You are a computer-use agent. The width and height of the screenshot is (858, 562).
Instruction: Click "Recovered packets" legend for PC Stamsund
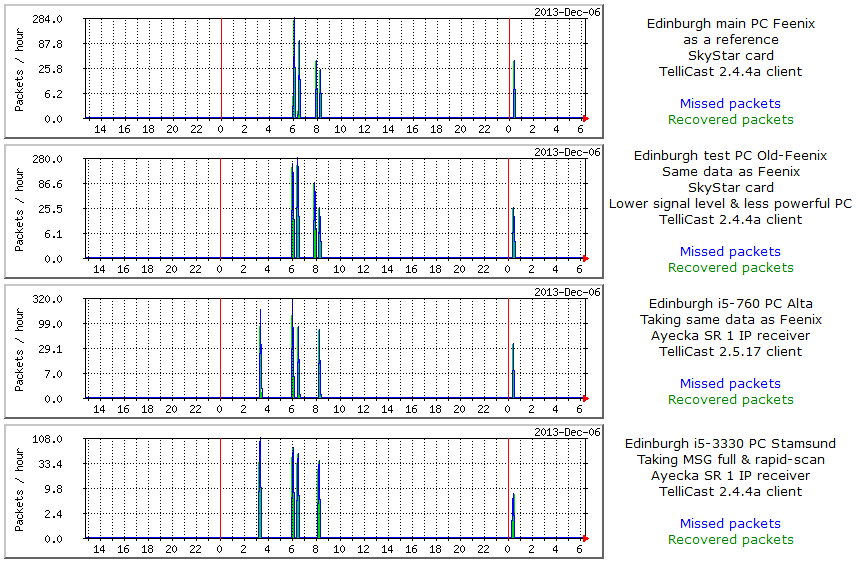(x=731, y=539)
